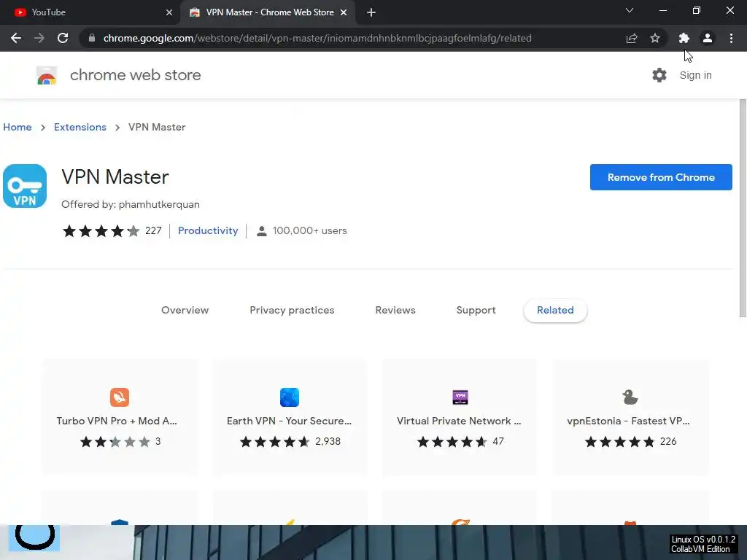Open Turbo VPN Pro + Mod A... card title
The height and width of the screenshot is (560, 747).
pyautogui.click(x=117, y=421)
